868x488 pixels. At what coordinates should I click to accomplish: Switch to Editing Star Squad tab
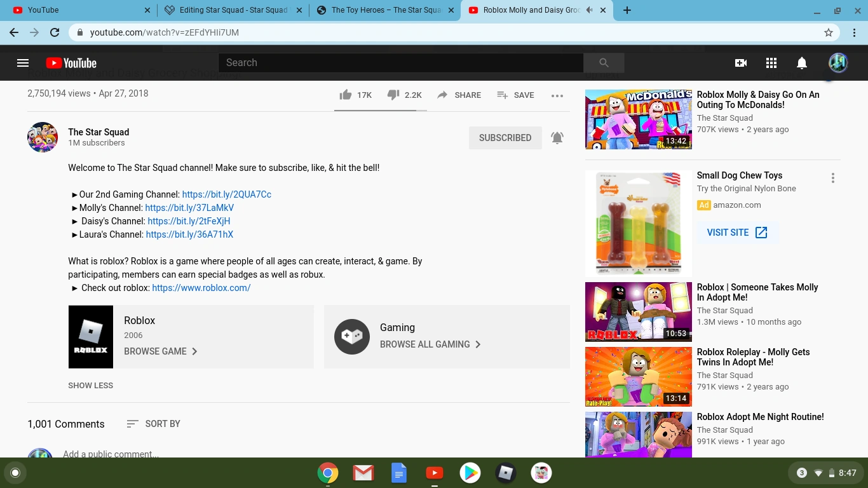pos(233,10)
